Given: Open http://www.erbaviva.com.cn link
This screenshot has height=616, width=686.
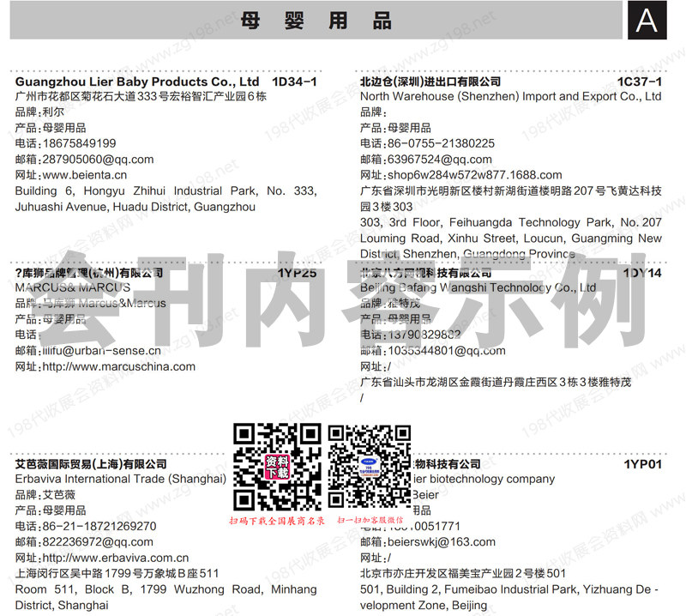Looking at the screenshot, I should [x=116, y=559].
